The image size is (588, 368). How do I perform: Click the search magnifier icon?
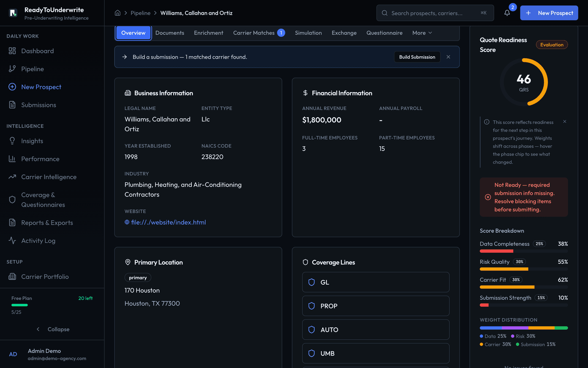click(x=385, y=13)
